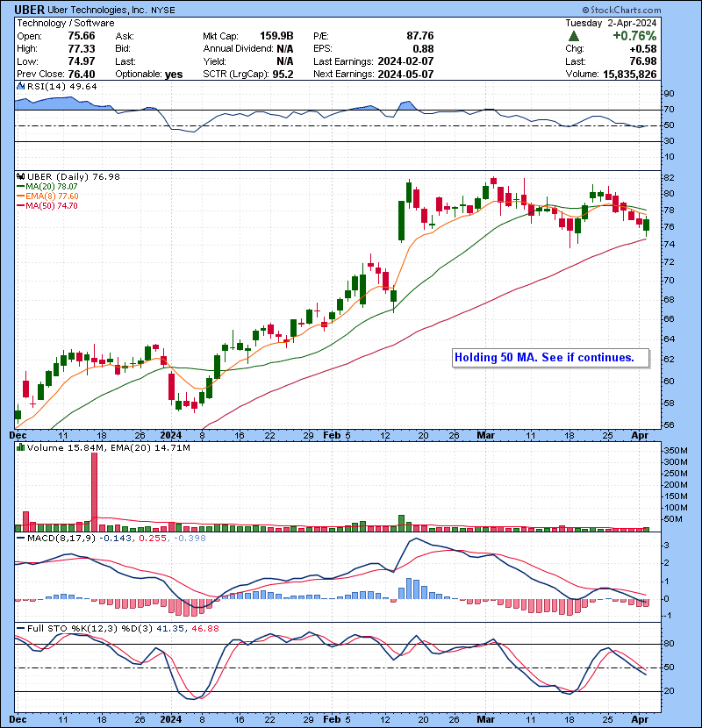The height and width of the screenshot is (728, 702).
Task: Click the header Volume value 15,835,826
Action: pyautogui.click(x=629, y=75)
